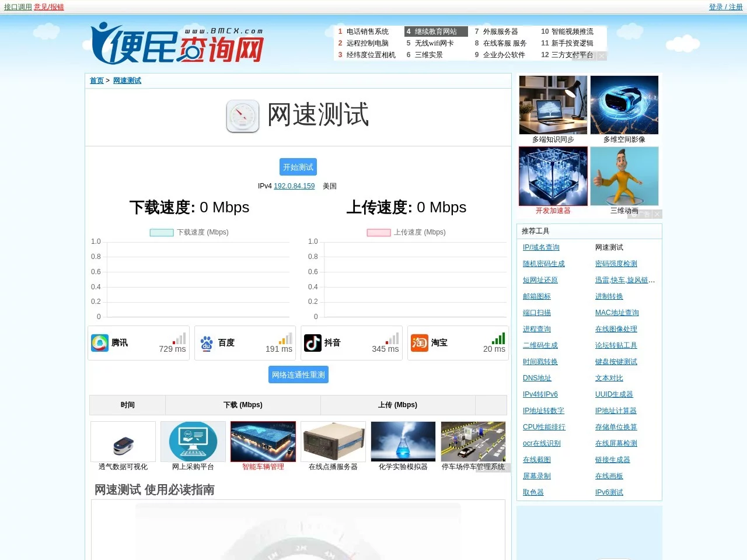Click the 网络连通性重测 button
The width and height of the screenshot is (747, 560).
[x=298, y=374]
